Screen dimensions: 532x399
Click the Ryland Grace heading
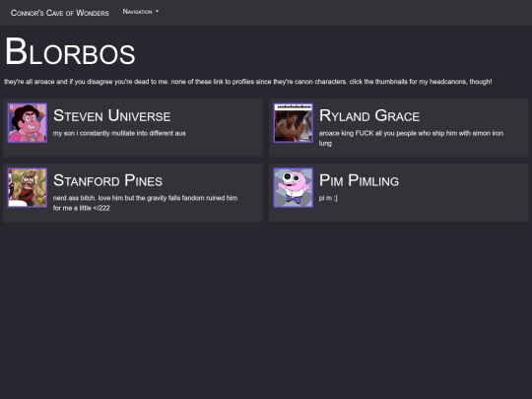369,115
